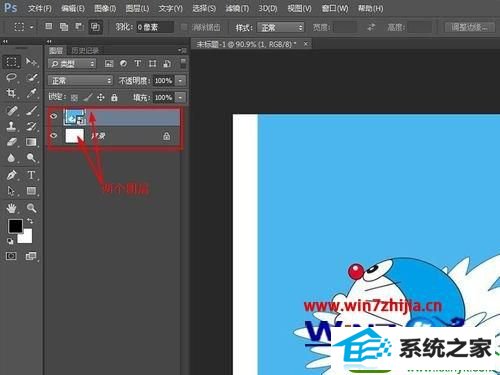
Task: Open the 编辑(E) menu
Action: [73, 8]
